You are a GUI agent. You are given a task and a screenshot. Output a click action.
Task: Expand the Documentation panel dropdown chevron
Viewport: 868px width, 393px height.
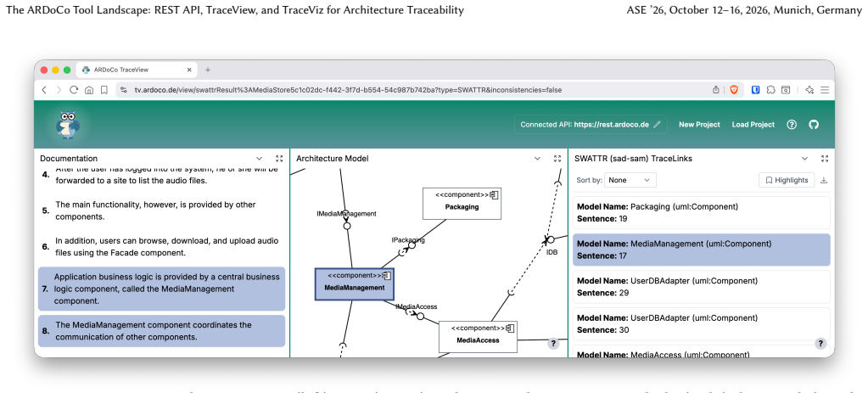point(259,159)
